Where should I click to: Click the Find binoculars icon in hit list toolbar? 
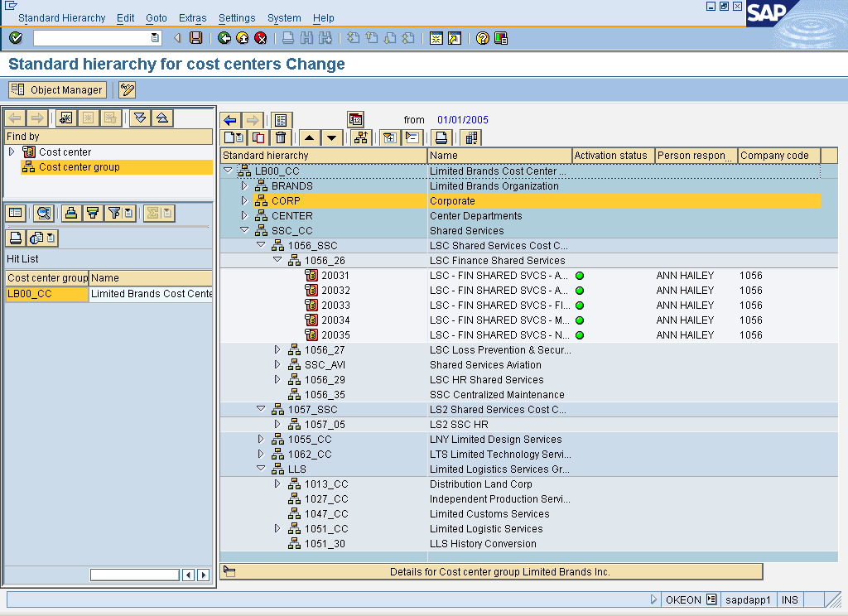tap(43, 213)
